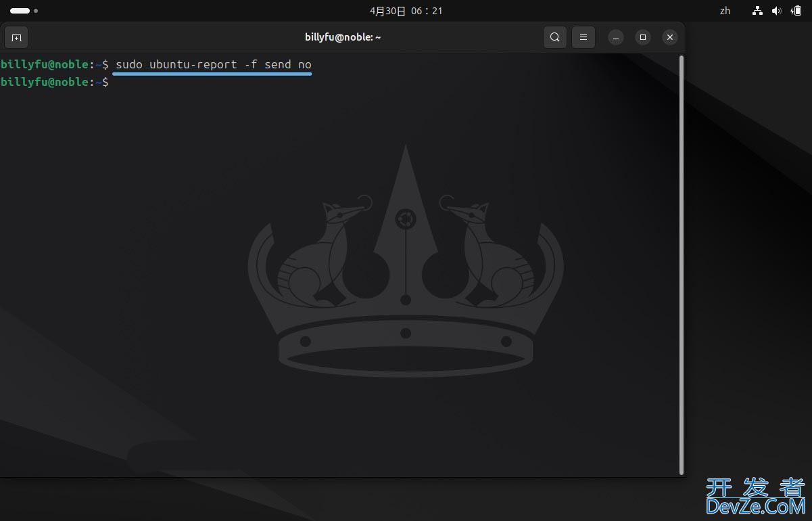The image size is (812, 521).
Task: Click the first billyfu@noble prompt
Action: pyautogui.click(x=54, y=64)
